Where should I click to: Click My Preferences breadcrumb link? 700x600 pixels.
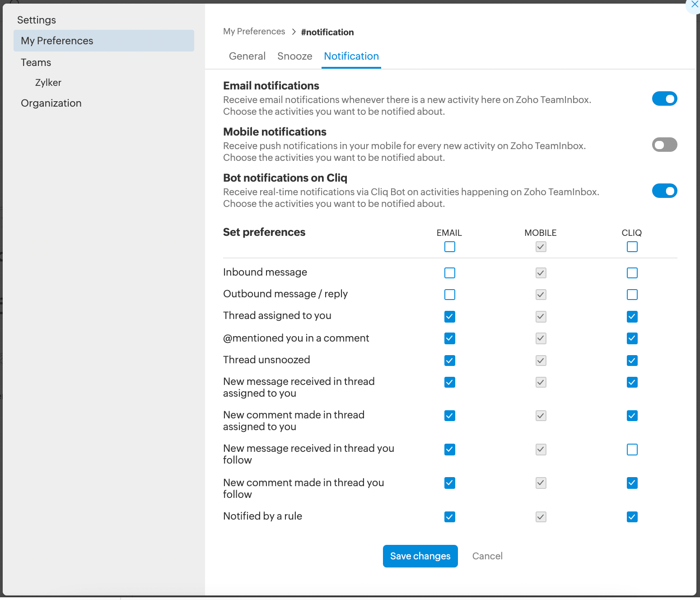coord(254,32)
